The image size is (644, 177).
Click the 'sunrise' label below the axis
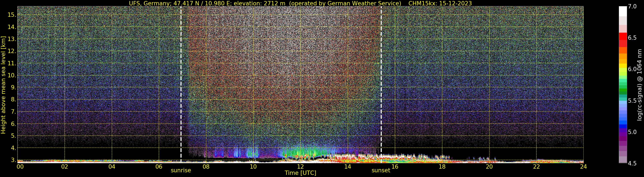click(181, 171)
